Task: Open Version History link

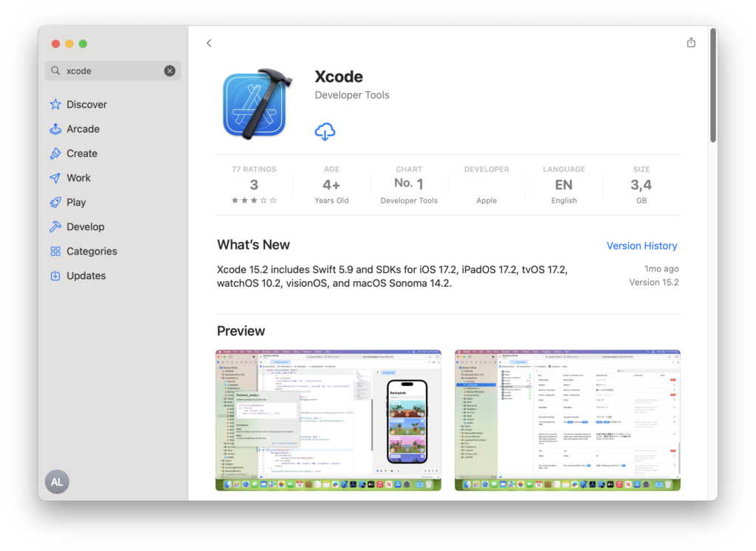Action: (642, 246)
